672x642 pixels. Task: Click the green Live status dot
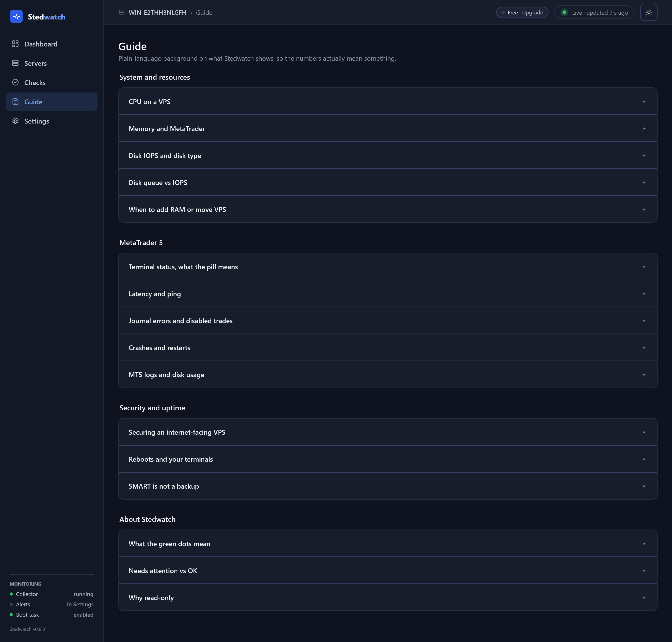[x=565, y=12]
